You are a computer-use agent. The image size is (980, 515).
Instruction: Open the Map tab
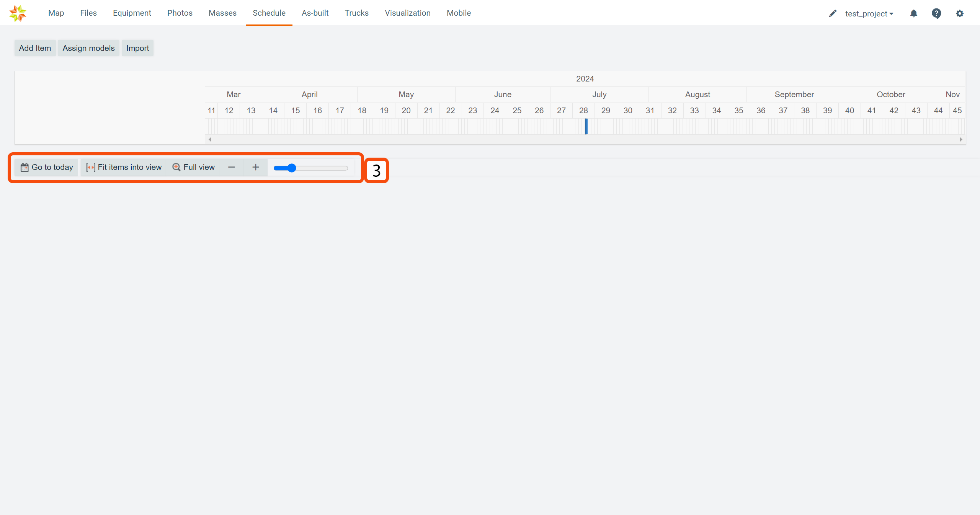pyautogui.click(x=56, y=13)
